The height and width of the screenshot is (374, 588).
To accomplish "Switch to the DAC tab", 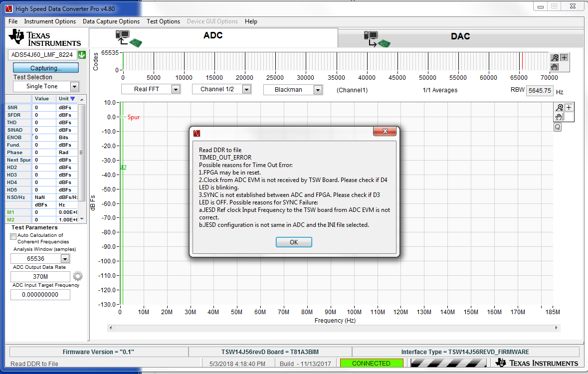I will click(460, 38).
